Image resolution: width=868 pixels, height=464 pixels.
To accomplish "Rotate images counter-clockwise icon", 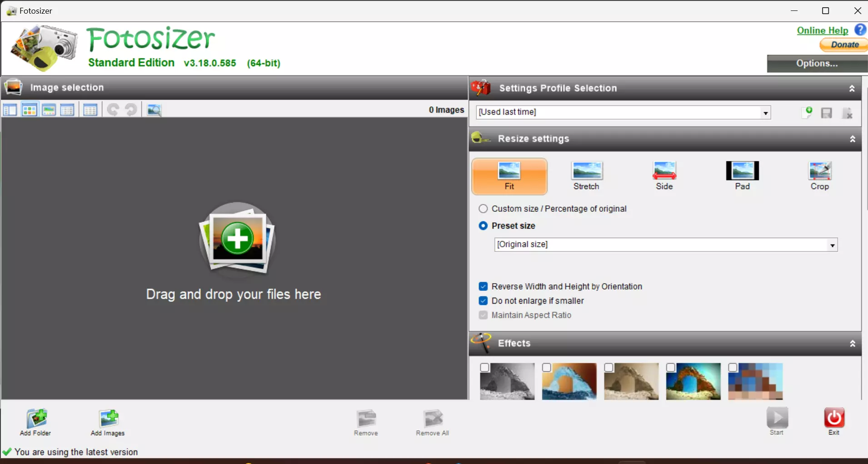I will point(113,110).
